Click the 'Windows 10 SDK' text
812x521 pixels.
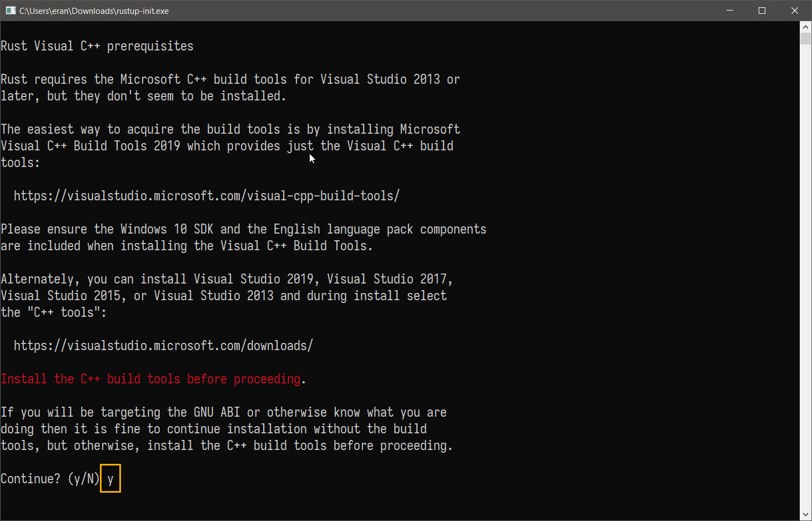(167, 229)
